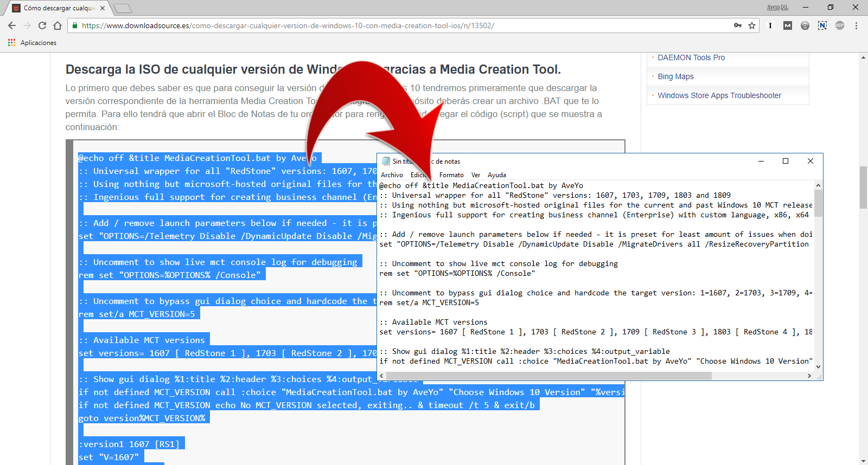Click the page heading Descarga la ISO
Screen dimensions: 868x465
[x=313, y=69]
